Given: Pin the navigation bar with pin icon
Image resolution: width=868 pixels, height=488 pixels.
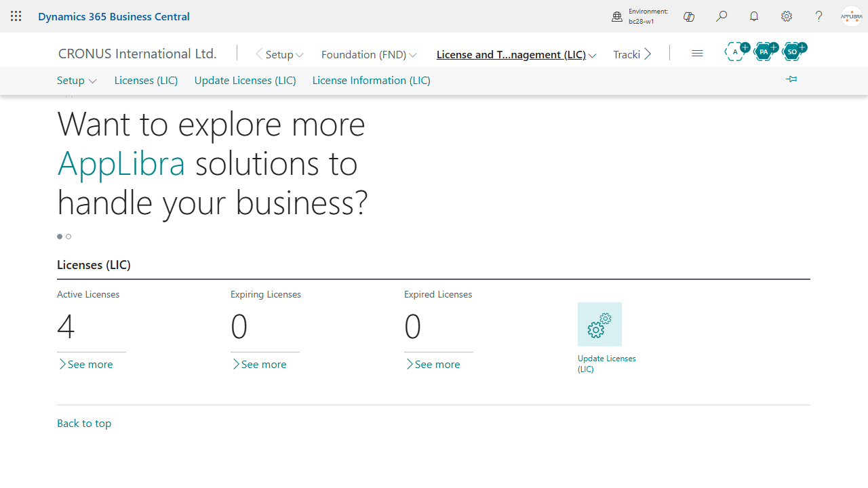Looking at the screenshot, I should click(x=791, y=79).
